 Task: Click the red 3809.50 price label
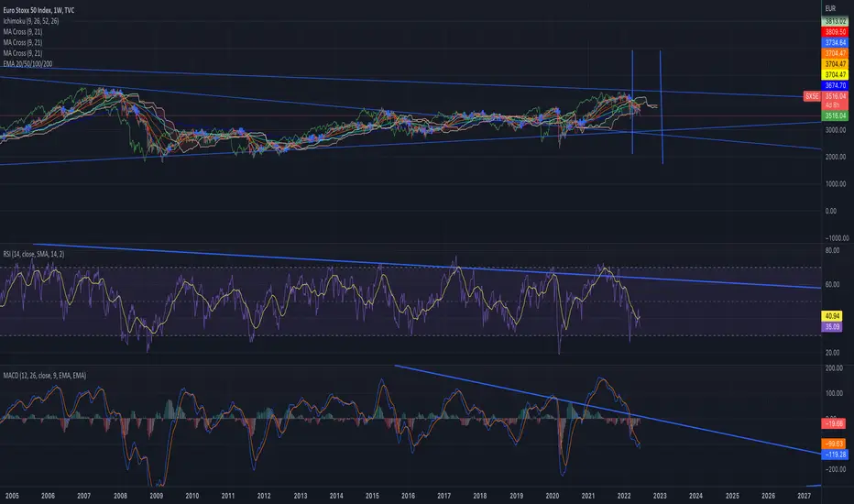(x=835, y=32)
